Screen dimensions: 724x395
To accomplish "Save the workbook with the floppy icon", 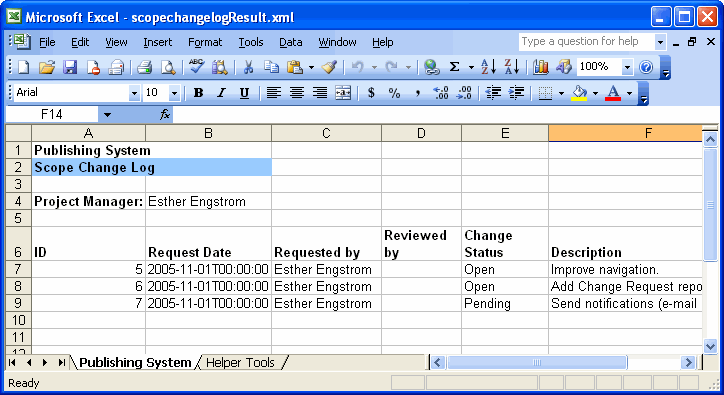I will (70, 67).
